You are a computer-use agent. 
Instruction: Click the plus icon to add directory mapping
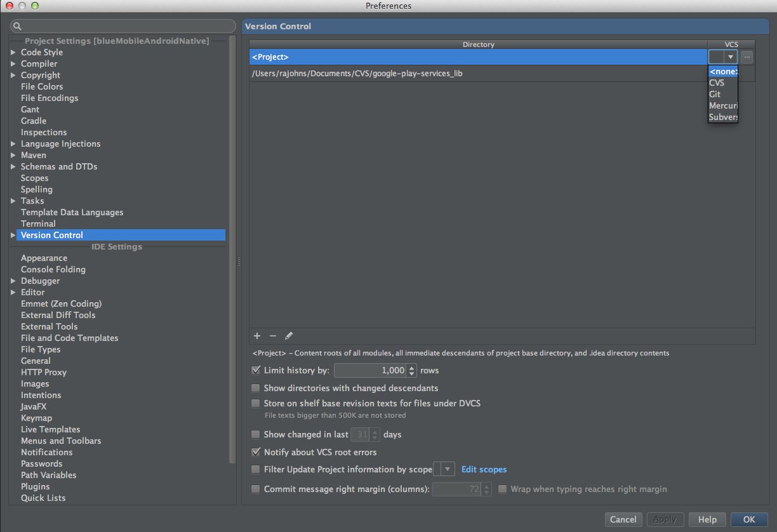(x=257, y=336)
